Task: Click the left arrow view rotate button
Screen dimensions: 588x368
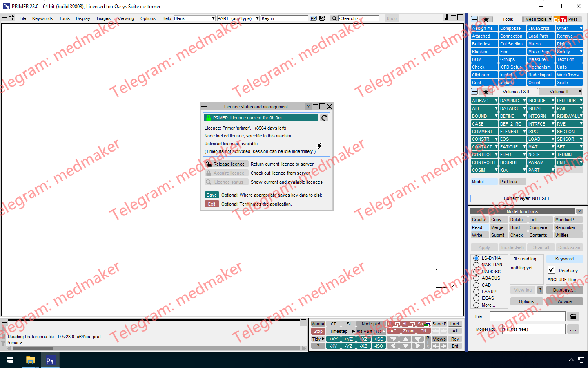Action: click(x=392, y=346)
